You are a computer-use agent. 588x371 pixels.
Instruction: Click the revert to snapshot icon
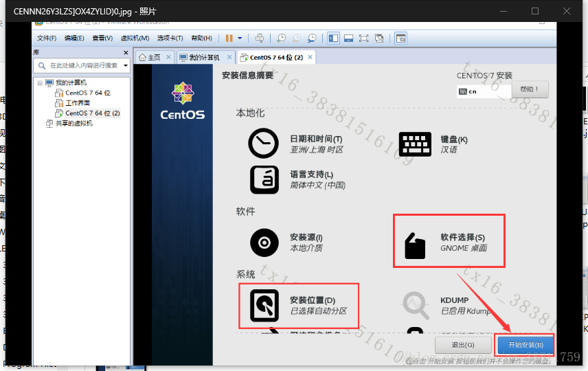[296, 38]
